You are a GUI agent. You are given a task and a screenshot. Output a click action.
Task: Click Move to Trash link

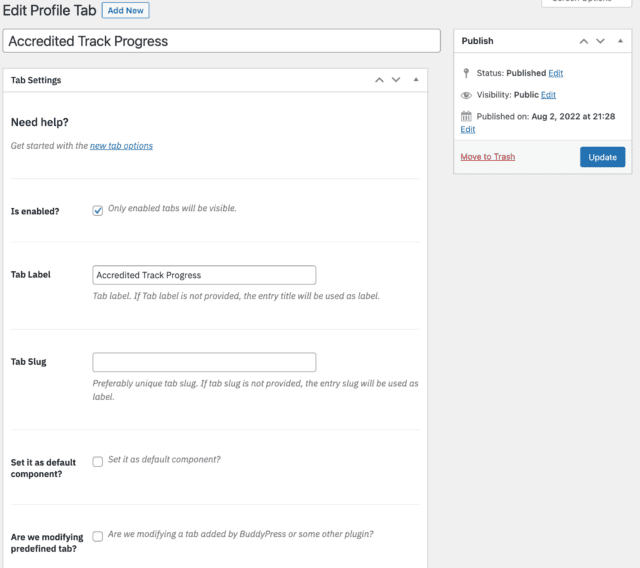tap(487, 157)
